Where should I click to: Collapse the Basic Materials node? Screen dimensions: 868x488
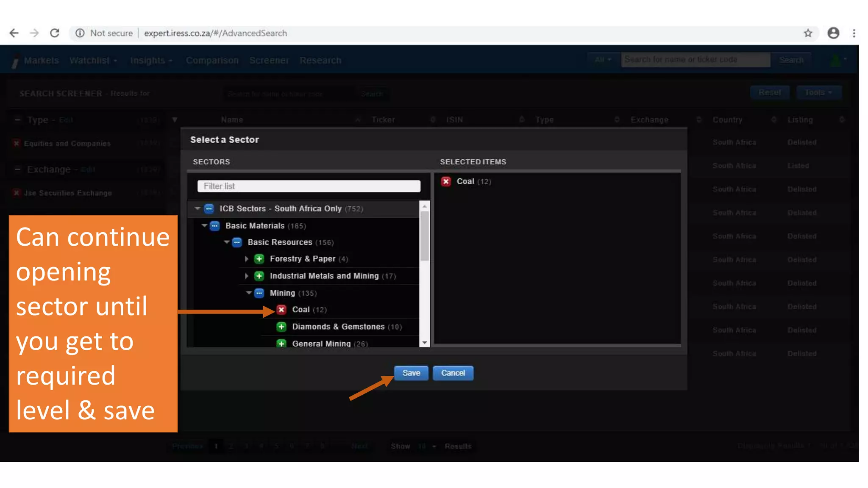click(x=204, y=225)
